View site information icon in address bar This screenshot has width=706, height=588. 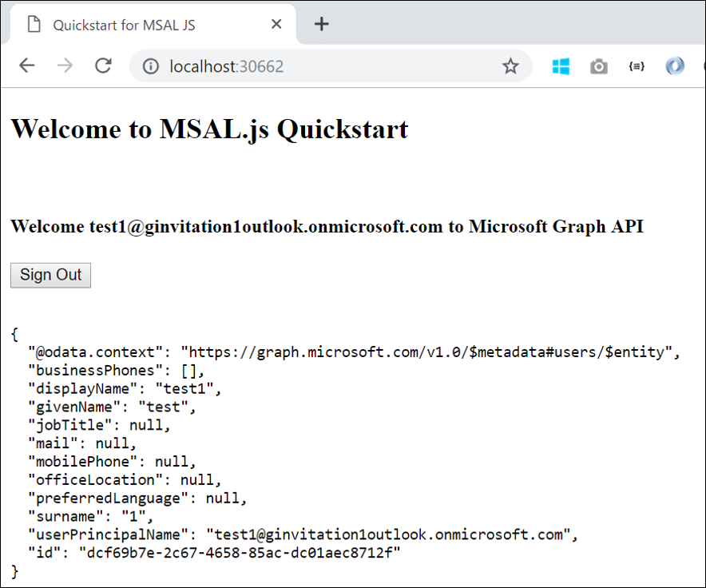151,66
